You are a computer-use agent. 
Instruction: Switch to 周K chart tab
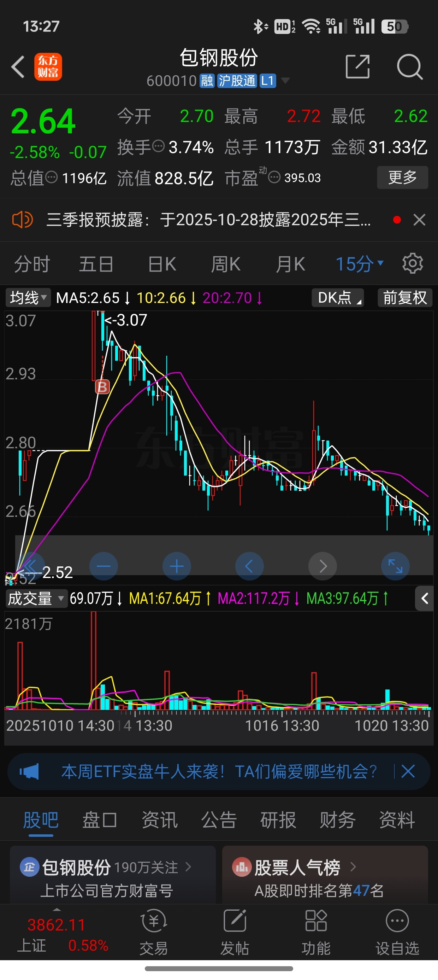(x=226, y=264)
